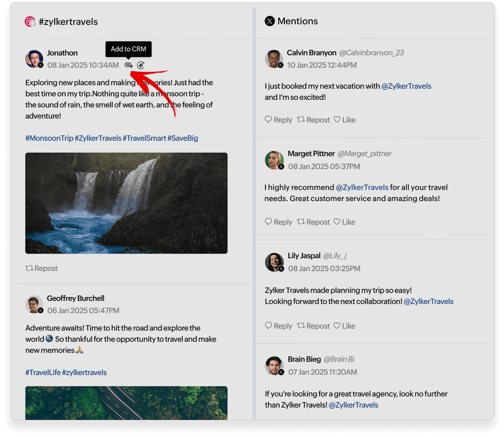The height and width of the screenshot is (437, 504).
Task: Open the @ZylkerTravels link in Calvin's post
Action: pyautogui.click(x=406, y=86)
